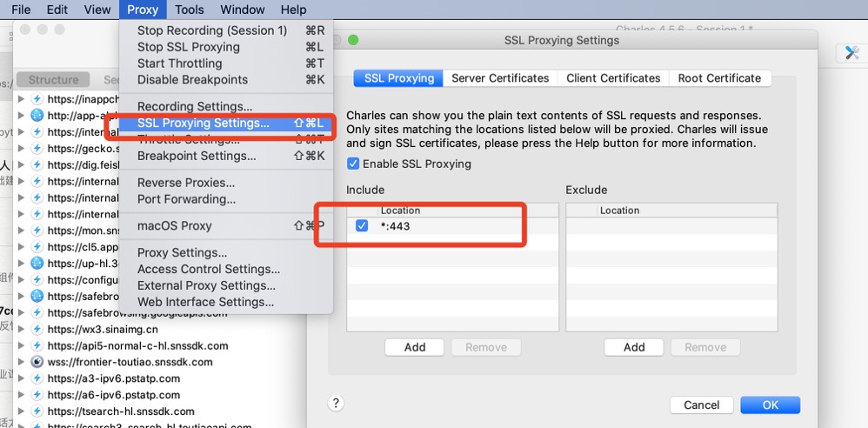
Task: Expand the https://a3-ipv6.pstatp.com tree node
Action: point(22,378)
